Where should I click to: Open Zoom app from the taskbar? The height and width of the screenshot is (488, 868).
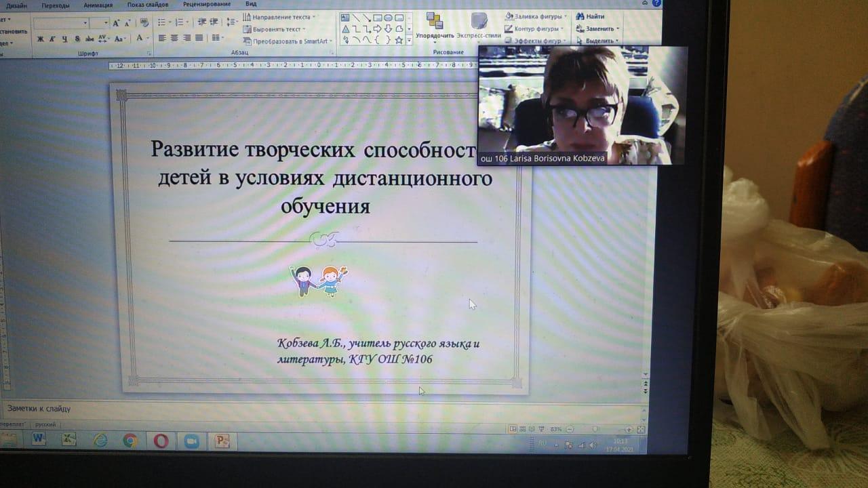tap(191, 441)
